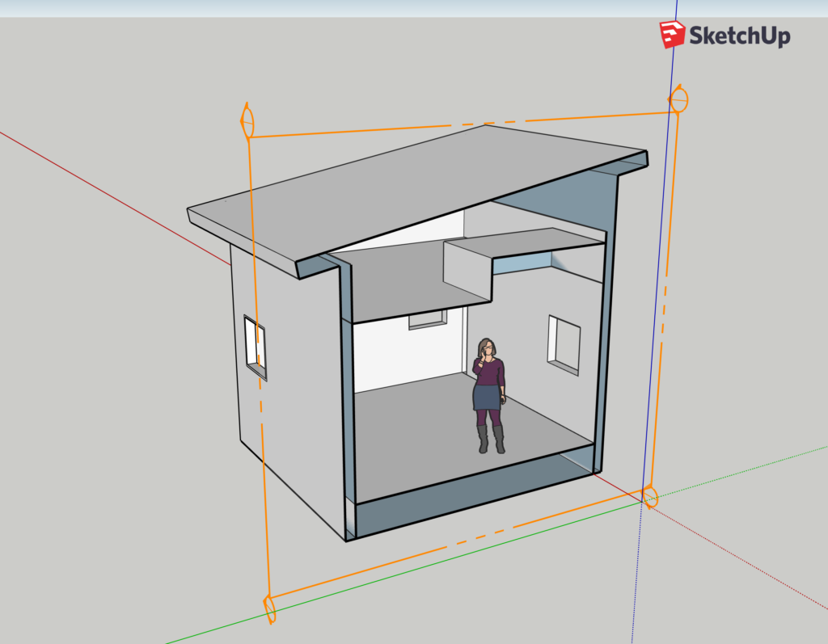Click the small window on the back wall

click(427, 320)
